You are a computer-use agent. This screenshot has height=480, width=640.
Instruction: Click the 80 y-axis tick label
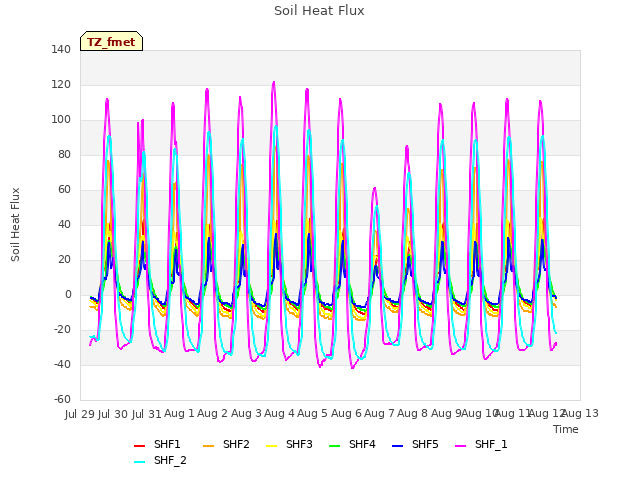click(x=64, y=154)
